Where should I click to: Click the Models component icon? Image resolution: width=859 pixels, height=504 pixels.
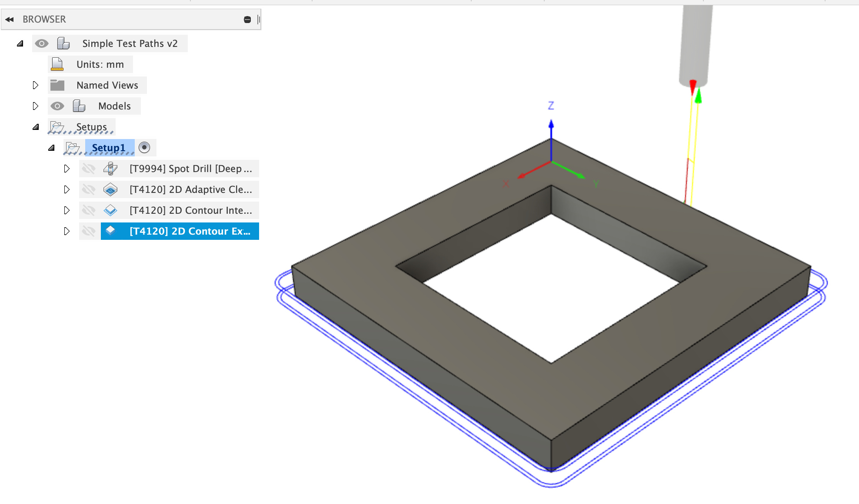coord(79,106)
